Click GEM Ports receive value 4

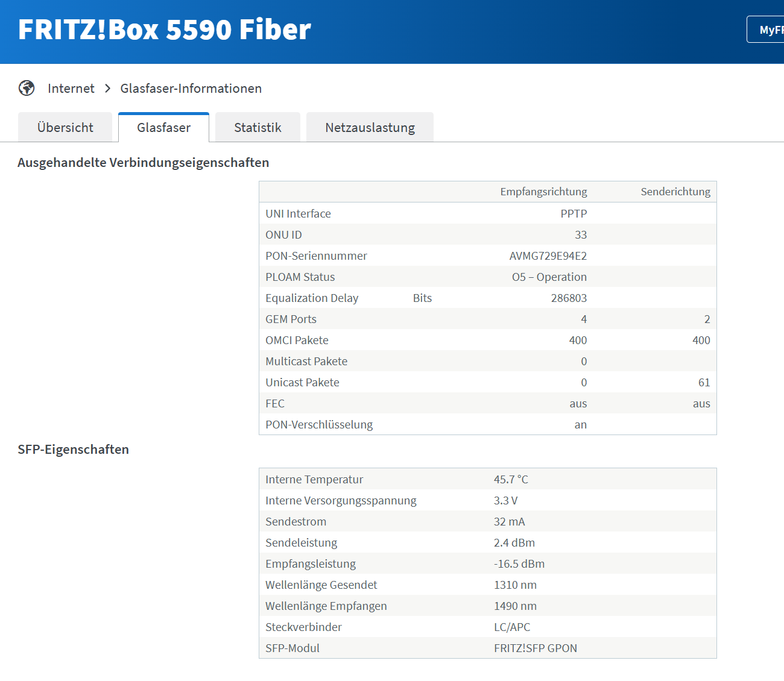(x=584, y=319)
